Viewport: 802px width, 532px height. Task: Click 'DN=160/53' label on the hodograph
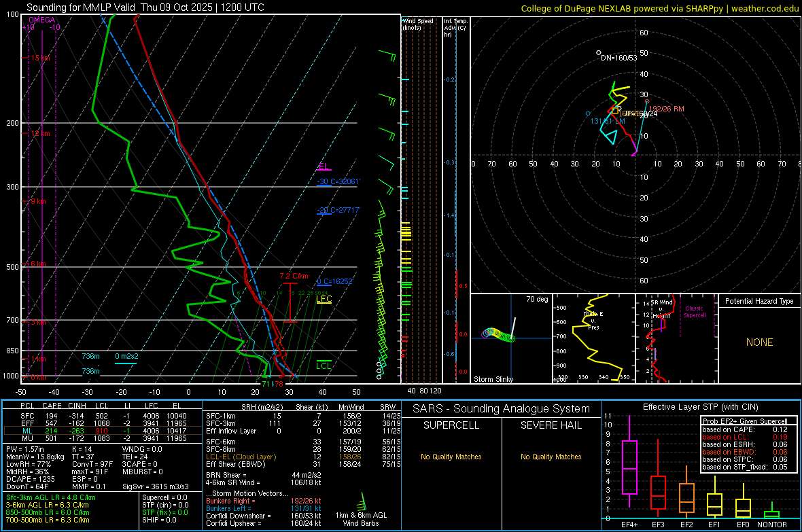coord(619,58)
